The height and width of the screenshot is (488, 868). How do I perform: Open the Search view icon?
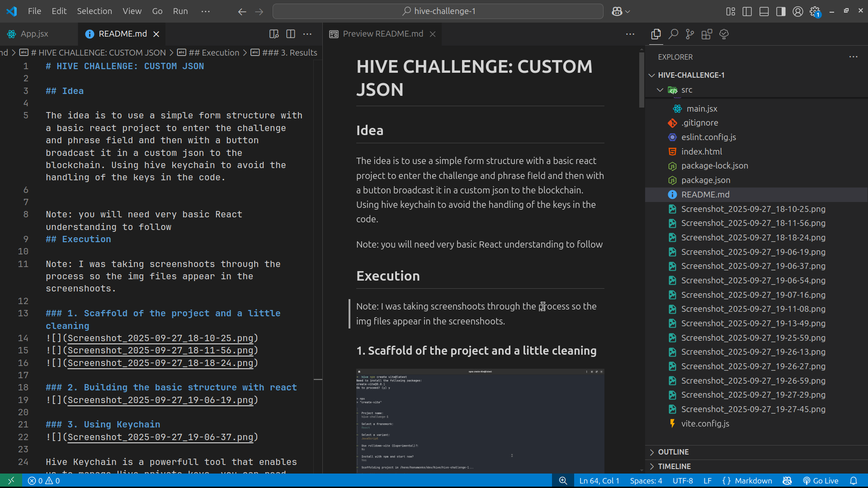(673, 34)
